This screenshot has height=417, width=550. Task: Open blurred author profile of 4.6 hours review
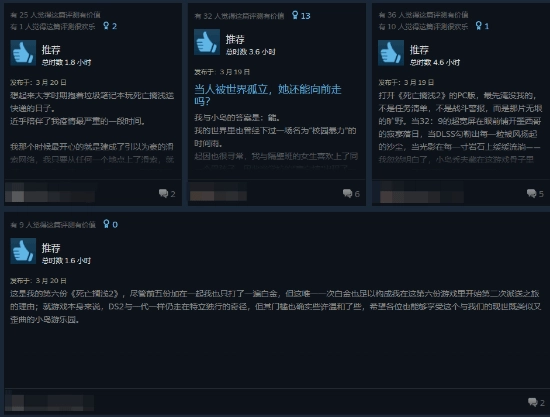[422, 193]
